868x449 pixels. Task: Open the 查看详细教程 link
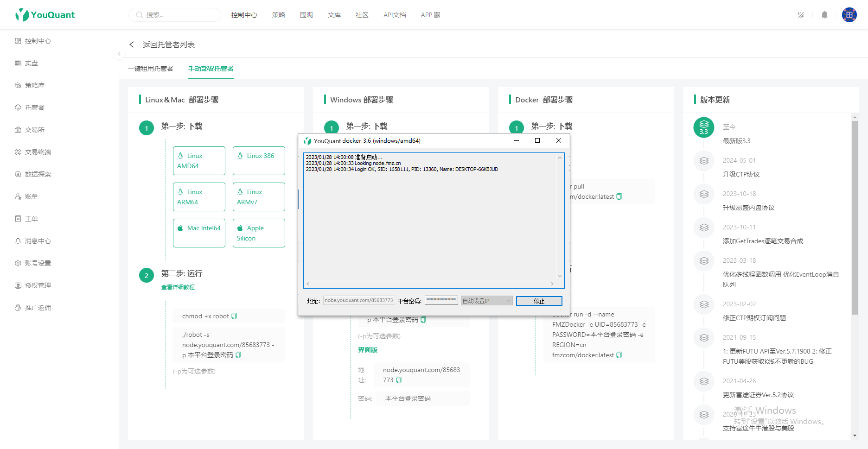pyautogui.click(x=178, y=287)
